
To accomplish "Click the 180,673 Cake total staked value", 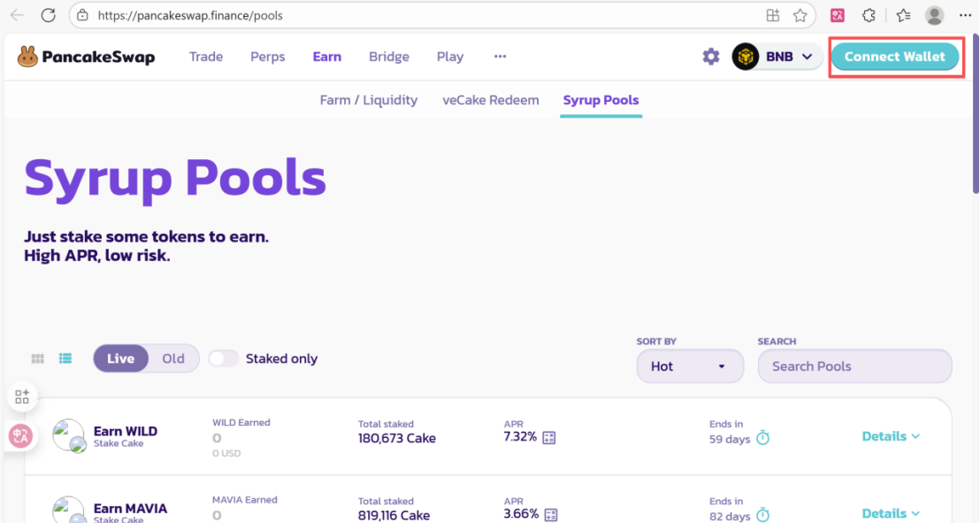I will 397,438.
